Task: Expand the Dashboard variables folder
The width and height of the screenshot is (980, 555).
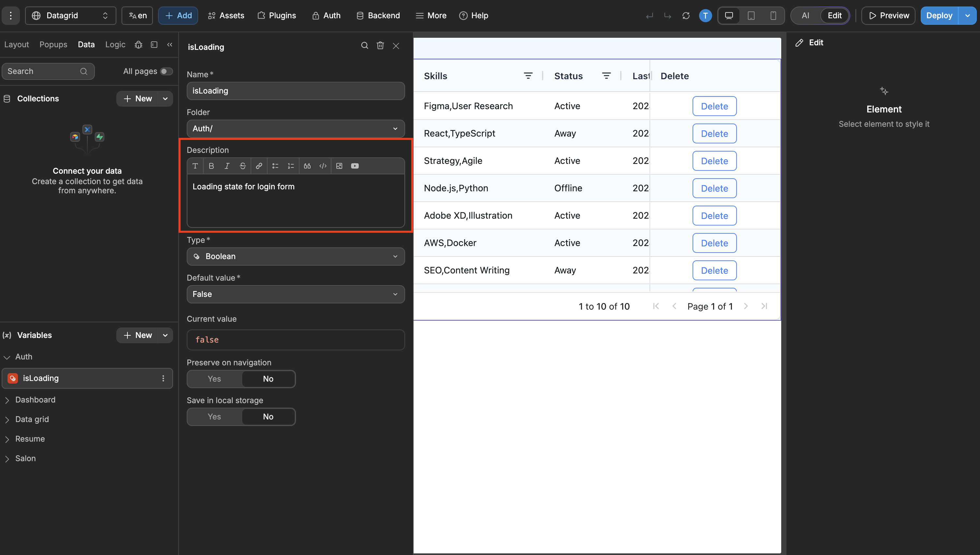Action: pyautogui.click(x=35, y=400)
